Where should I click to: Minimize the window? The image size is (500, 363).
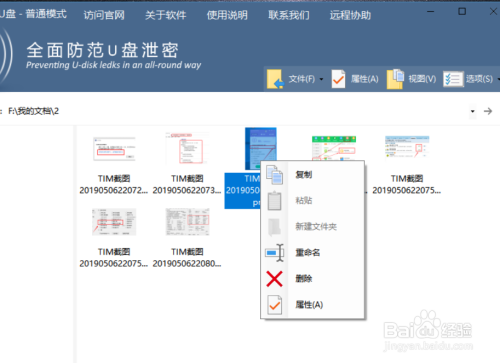[431, 12]
